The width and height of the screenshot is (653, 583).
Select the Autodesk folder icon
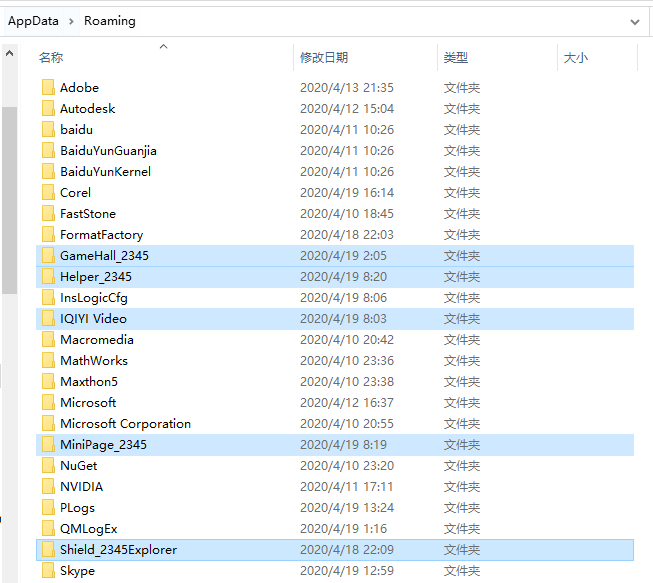tap(48, 109)
